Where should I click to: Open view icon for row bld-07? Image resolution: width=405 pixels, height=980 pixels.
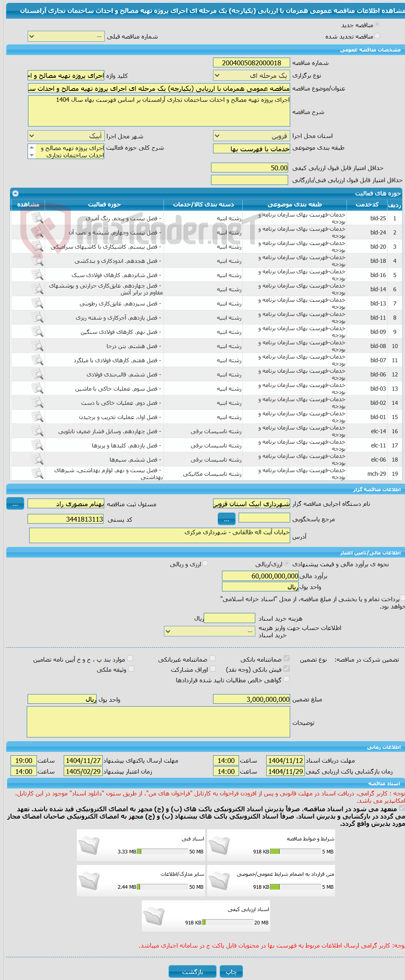pos(37,360)
